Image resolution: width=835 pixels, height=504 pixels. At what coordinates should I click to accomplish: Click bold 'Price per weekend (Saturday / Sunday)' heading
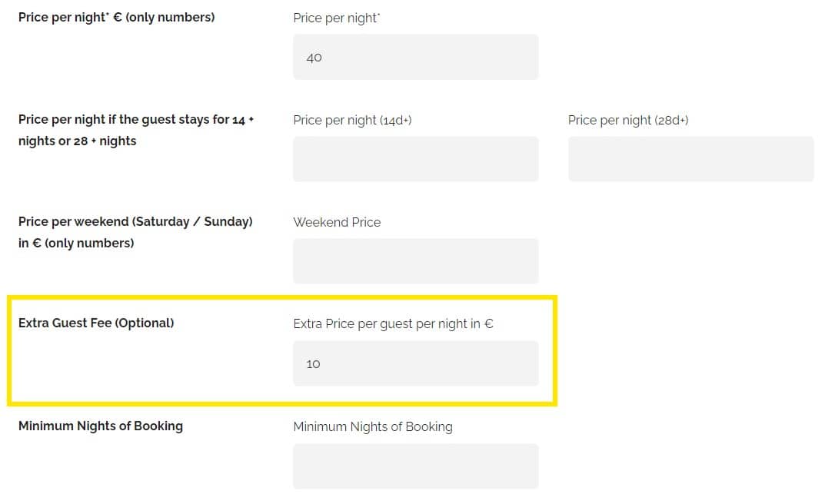pyautogui.click(x=135, y=222)
